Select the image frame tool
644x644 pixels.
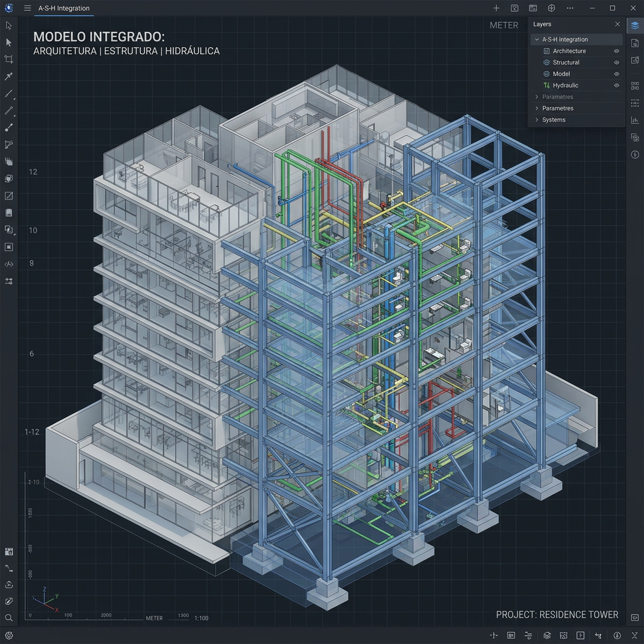point(9,247)
